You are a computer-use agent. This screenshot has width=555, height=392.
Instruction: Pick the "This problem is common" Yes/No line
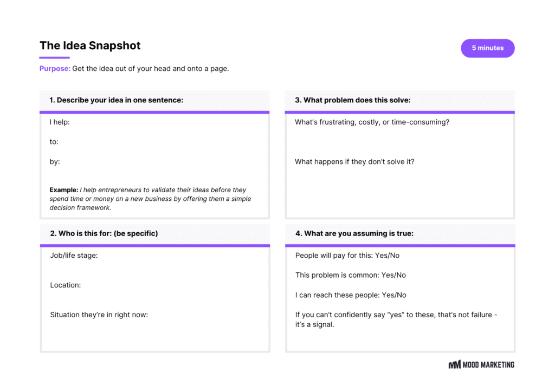pyautogui.click(x=350, y=275)
